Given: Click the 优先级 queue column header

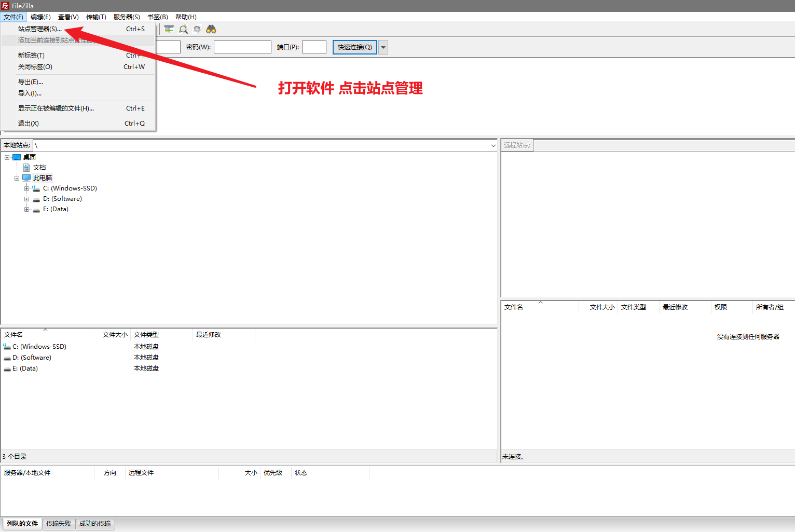Looking at the screenshot, I should pos(276,473).
